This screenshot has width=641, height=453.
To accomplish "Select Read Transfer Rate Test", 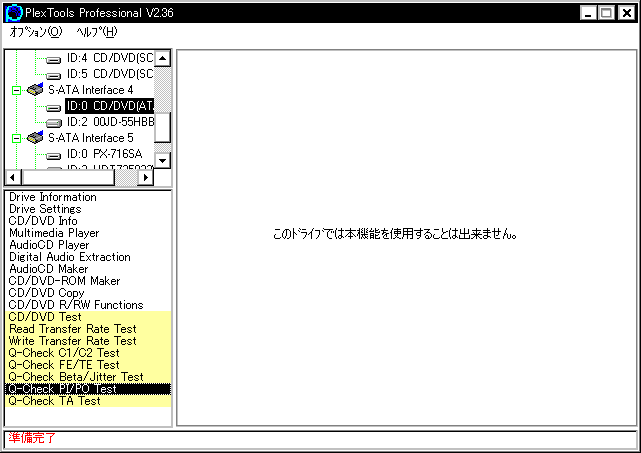I will (x=88, y=329).
